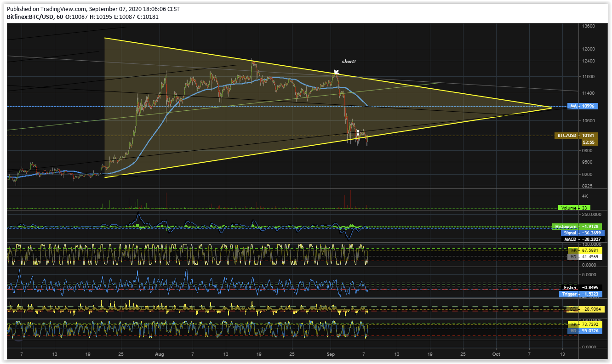Click the 'short!' annotation text on chart
The image size is (612, 364).
(x=349, y=61)
